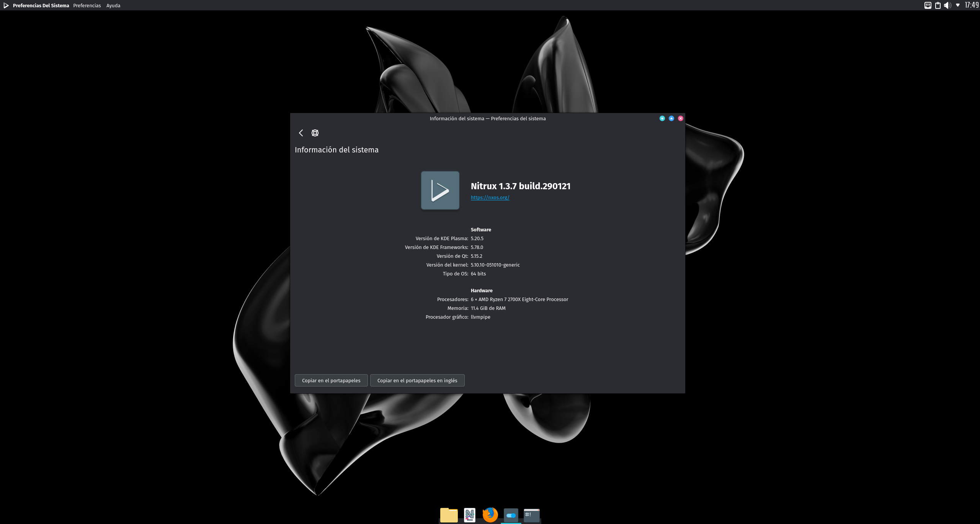Click Qt version value 5.15.2
980x524 pixels.
[477, 256]
